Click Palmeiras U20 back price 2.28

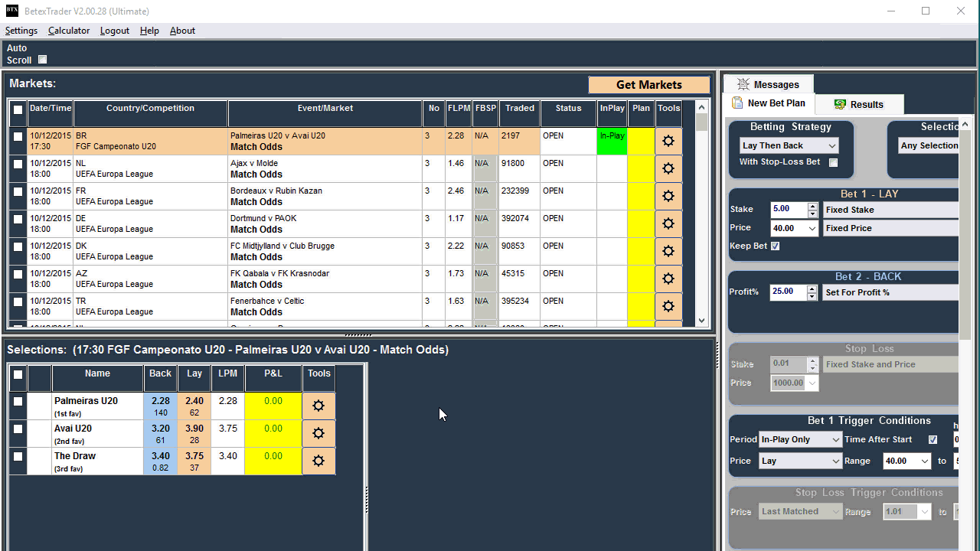pos(160,406)
